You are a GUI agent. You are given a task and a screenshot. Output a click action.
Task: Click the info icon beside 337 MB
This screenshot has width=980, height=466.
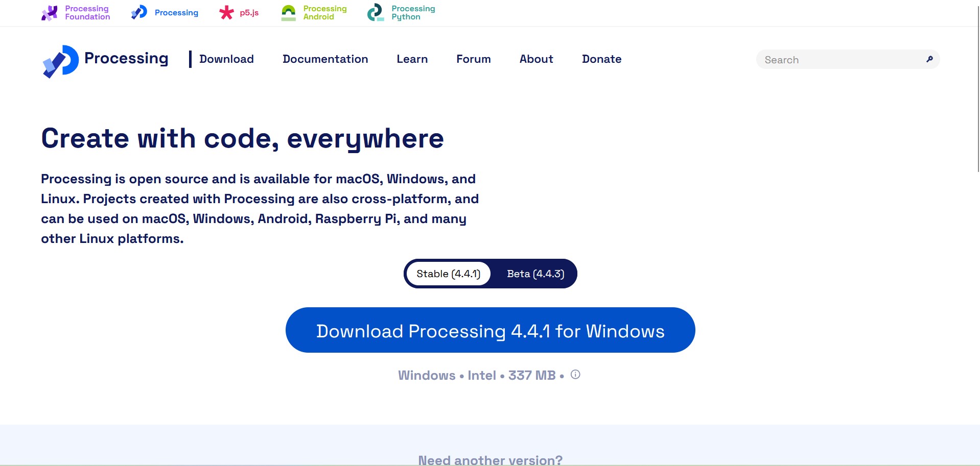pos(575,375)
